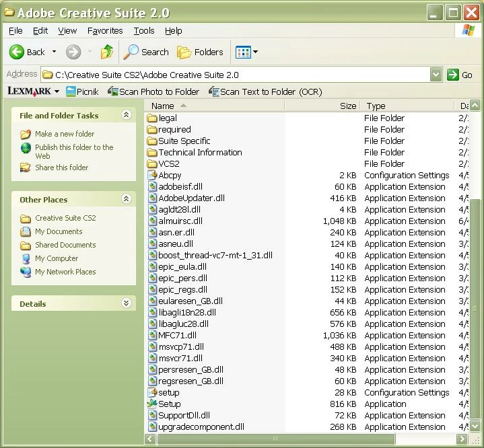Open the File menu
Image resolution: width=484 pixels, height=448 pixels.
point(15,30)
